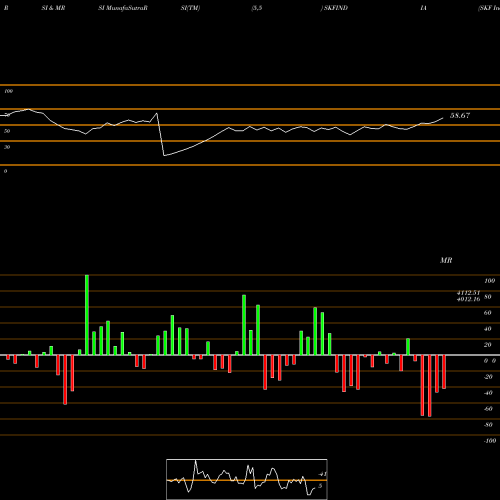The image size is (500, 500).
Task: Click the 30 level label on RSI axis
Action: click(7, 147)
